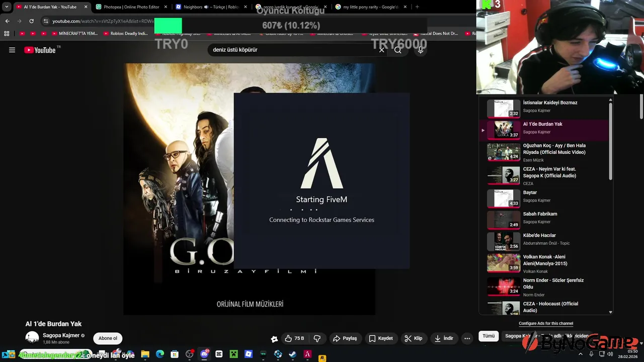Play CEZA - Neyim Var ki playlist item
Image resolution: width=644 pixels, height=362 pixels.
pyautogui.click(x=545, y=175)
